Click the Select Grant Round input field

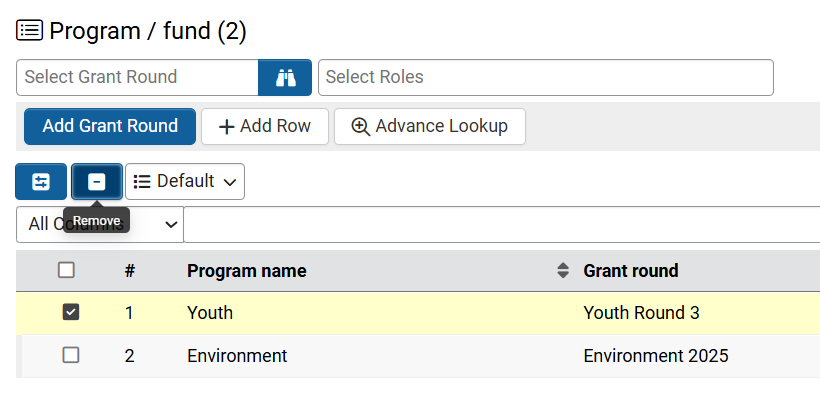(x=137, y=78)
